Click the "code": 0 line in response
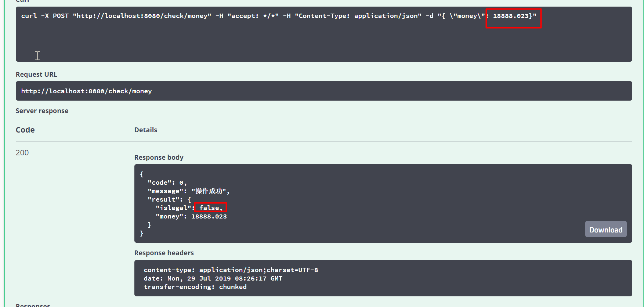644x307 pixels. point(167,183)
